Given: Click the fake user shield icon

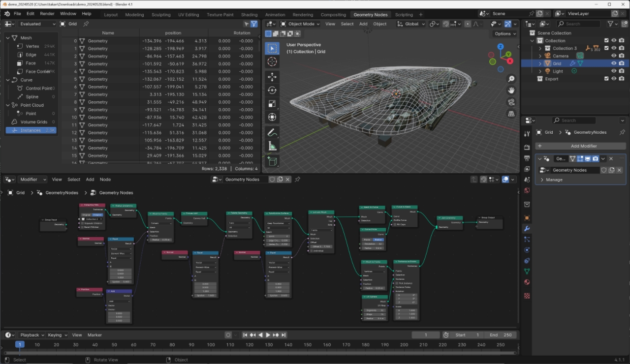Looking at the screenshot, I should [604, 170].
